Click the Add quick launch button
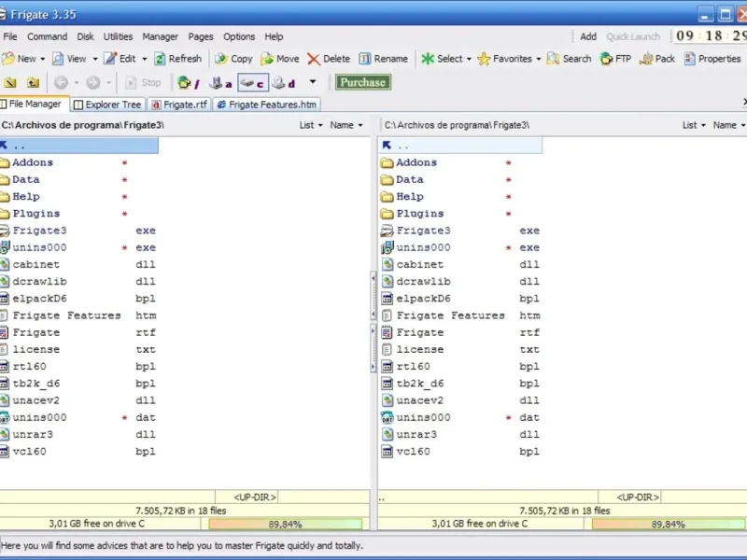 coord(588,36)
